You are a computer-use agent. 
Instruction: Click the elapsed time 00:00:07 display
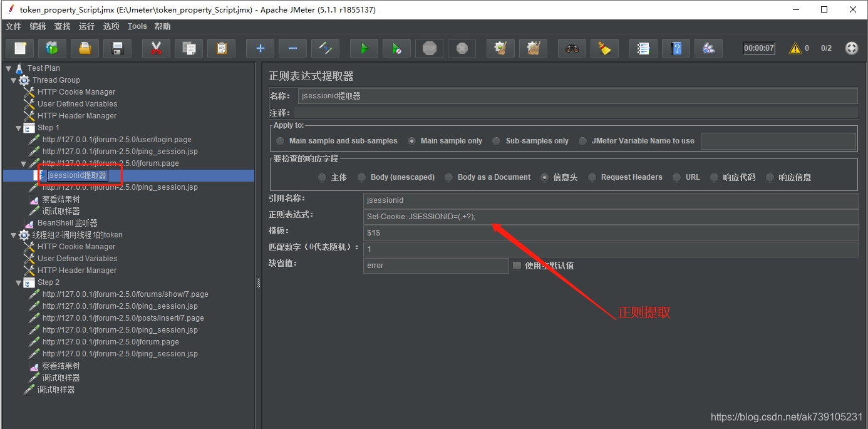tap(758, 48)
